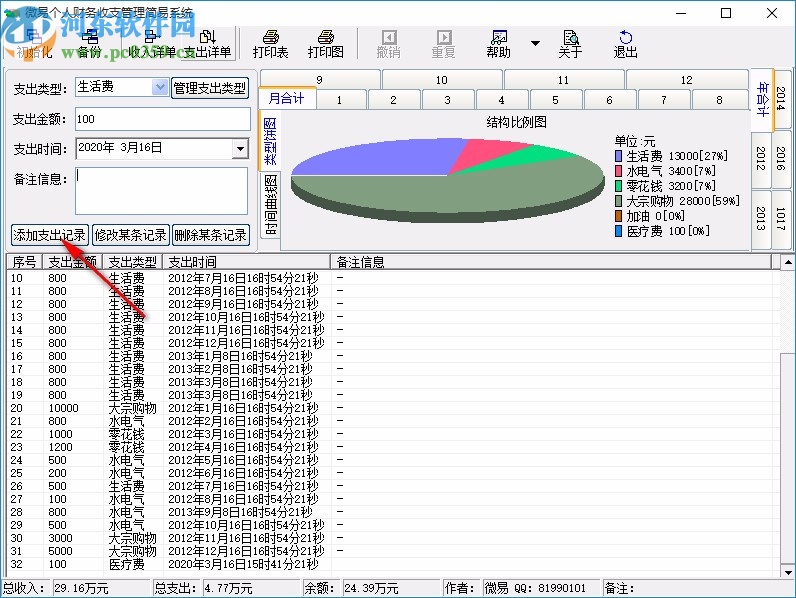Sort by 支出时间 column header
The width and height of the screenshot is (796, 598).
(x=247, y=262)
